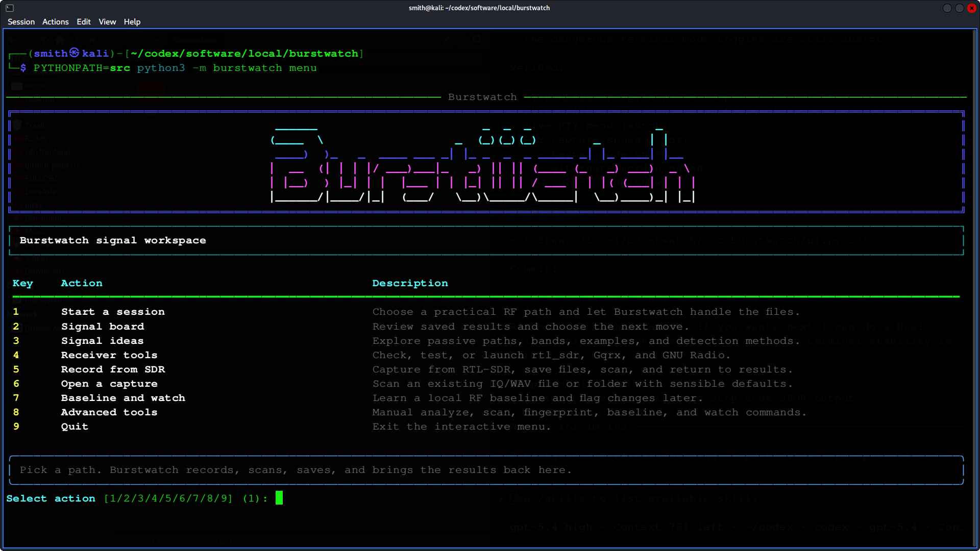Open the Session menu
980x551 pixels.
pyautogui.click(x=21, y=21)
